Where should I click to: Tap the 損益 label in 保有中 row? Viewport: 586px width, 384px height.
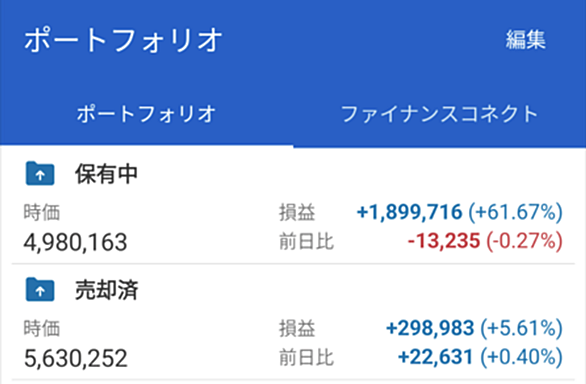point(297,212)
